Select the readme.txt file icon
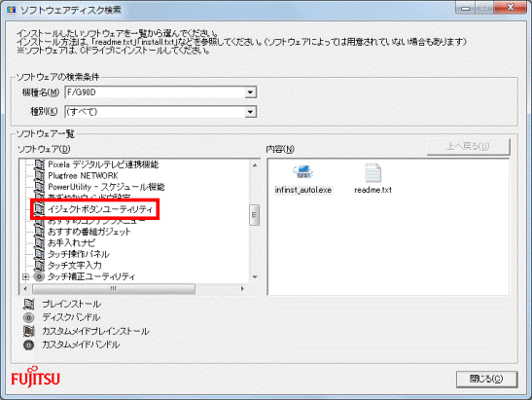Viewport: 532px width, 400px height. pos(372,172)
